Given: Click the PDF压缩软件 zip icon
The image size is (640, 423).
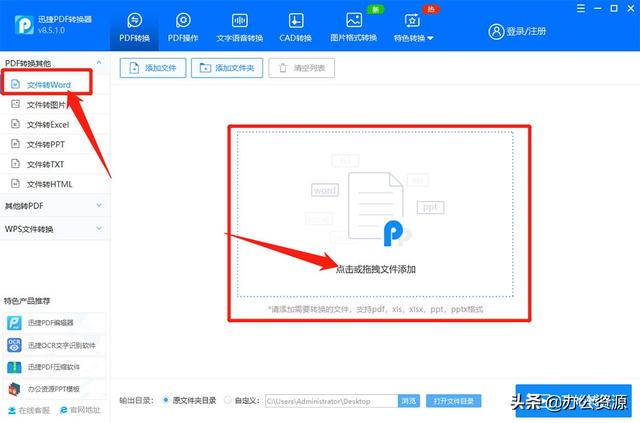Looking at the screenshot, I should [x=14, y=367].
